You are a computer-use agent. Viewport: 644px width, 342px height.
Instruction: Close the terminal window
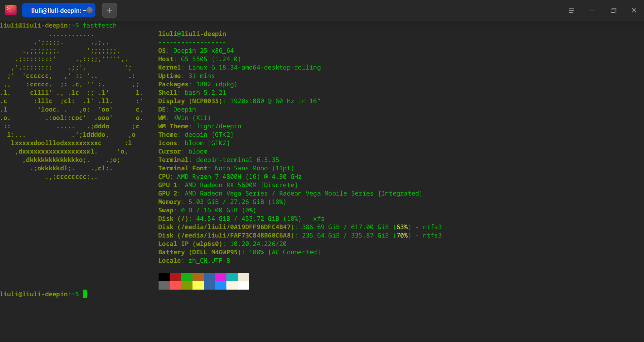pos(634,10)
